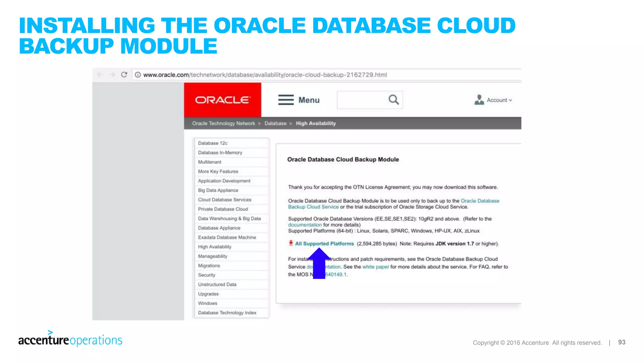644x362 pixels.
Task: Go to Oracle Technology Network breadcrumb
Action: click(224, 123)
